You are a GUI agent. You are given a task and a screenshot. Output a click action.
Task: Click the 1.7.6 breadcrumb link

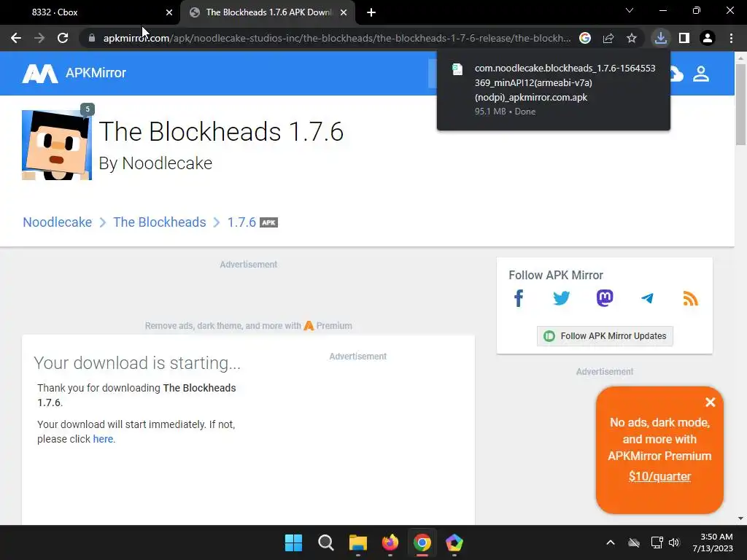(x=241, y=222)
